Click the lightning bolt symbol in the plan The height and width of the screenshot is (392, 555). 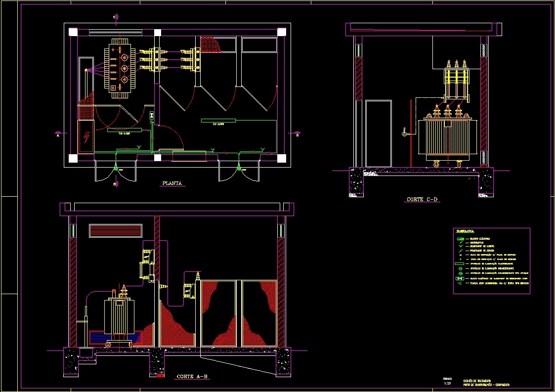(x=85, y=136)
